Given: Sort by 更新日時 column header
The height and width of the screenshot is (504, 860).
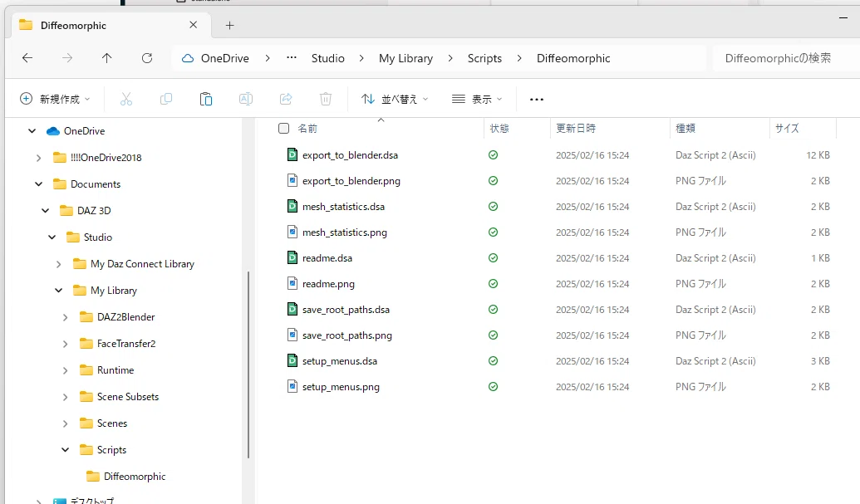Looking at the screenshot, I should point(576,128).
